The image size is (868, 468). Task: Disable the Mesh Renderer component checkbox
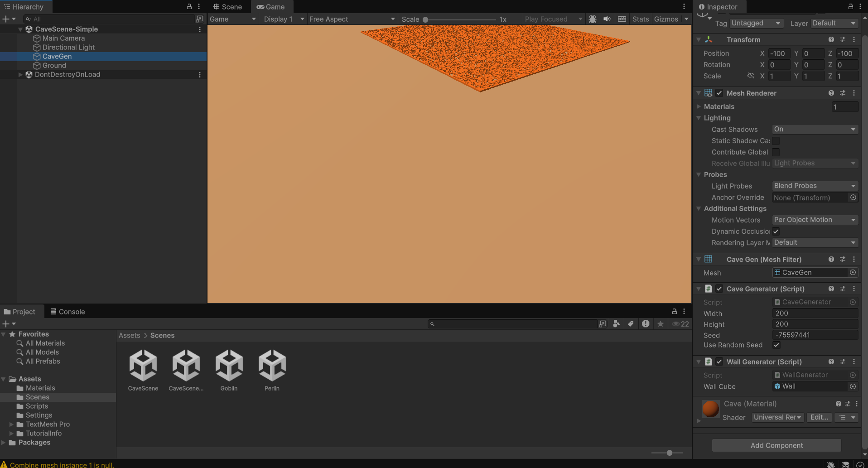pos(719,93)
